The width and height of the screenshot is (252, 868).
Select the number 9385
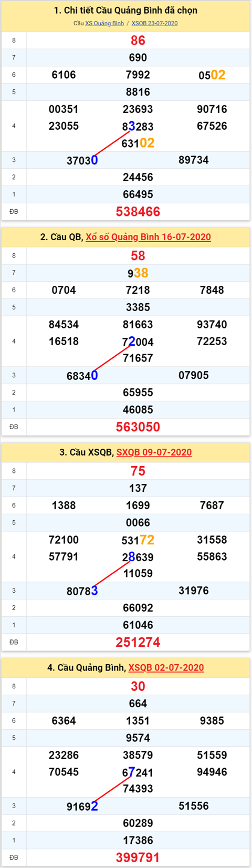tap(212, 721)
